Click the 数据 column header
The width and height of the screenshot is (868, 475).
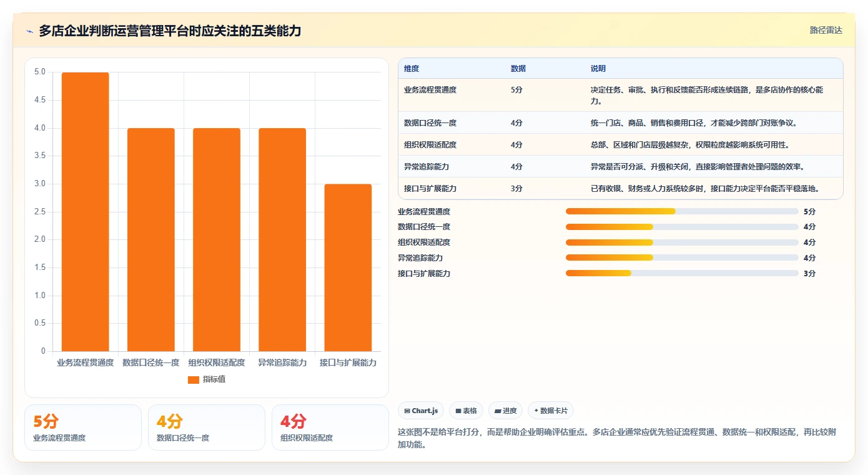click(x=518, y=69)
